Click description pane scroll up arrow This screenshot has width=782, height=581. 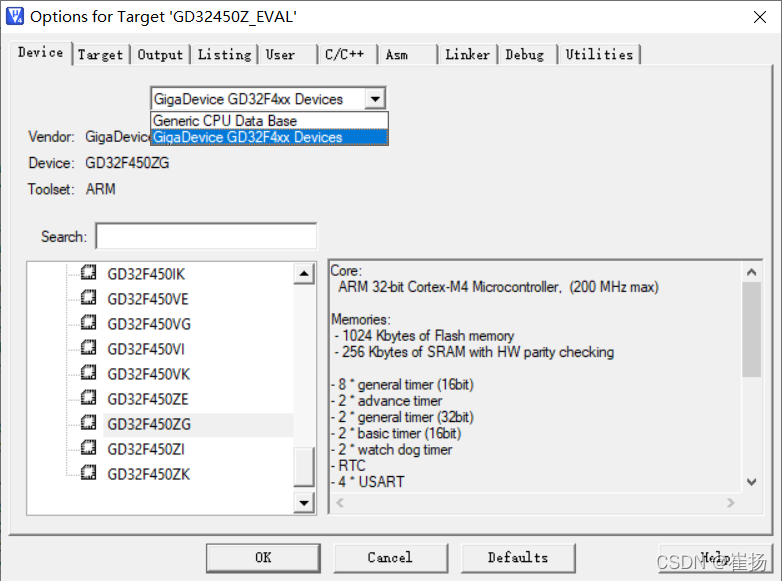click(x=752, y=272)
